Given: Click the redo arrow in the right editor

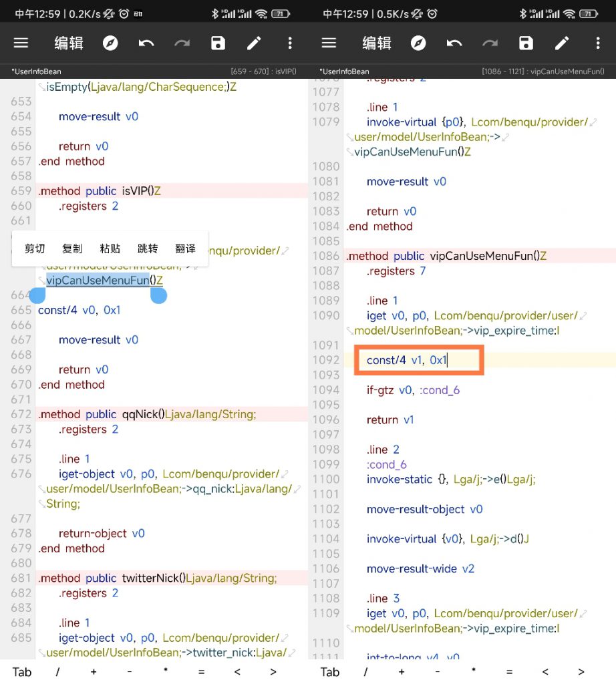Looking at the screenshot, I should click(x=490, y=43).
